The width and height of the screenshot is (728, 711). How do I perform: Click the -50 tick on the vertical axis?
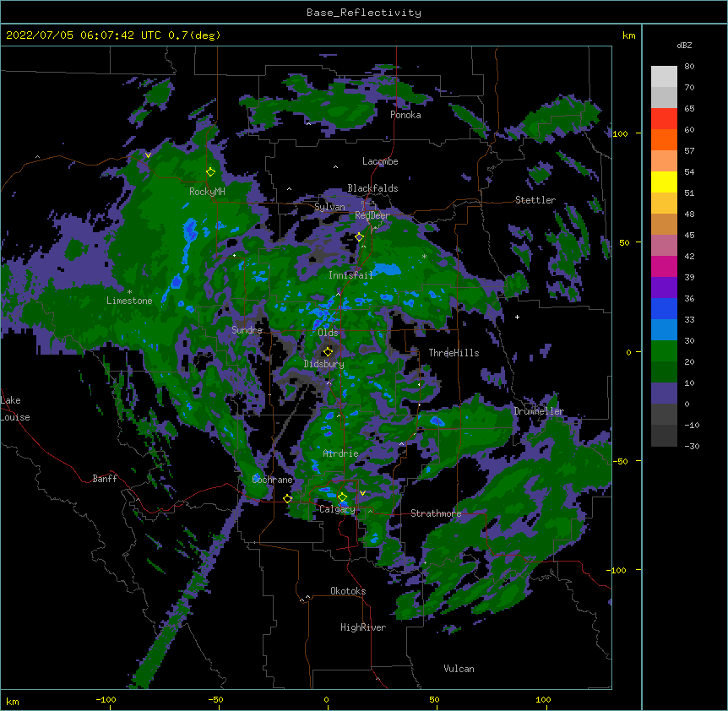(620, 461)
